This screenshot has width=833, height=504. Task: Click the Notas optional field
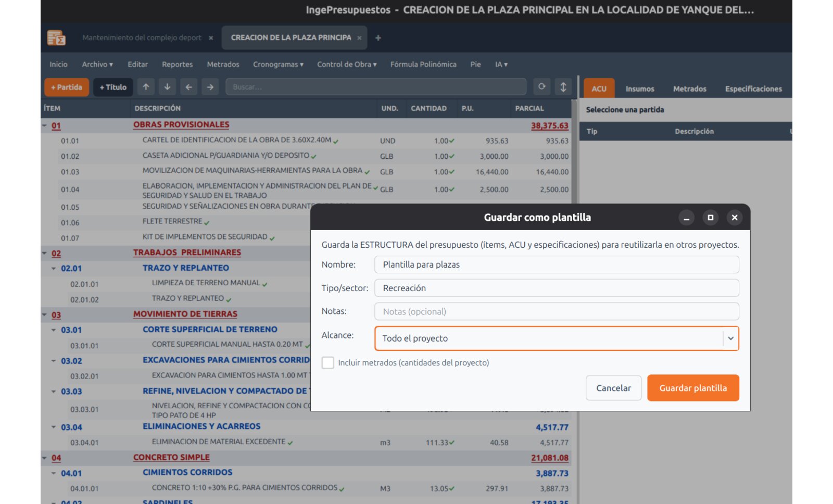[x=557, y=311]
